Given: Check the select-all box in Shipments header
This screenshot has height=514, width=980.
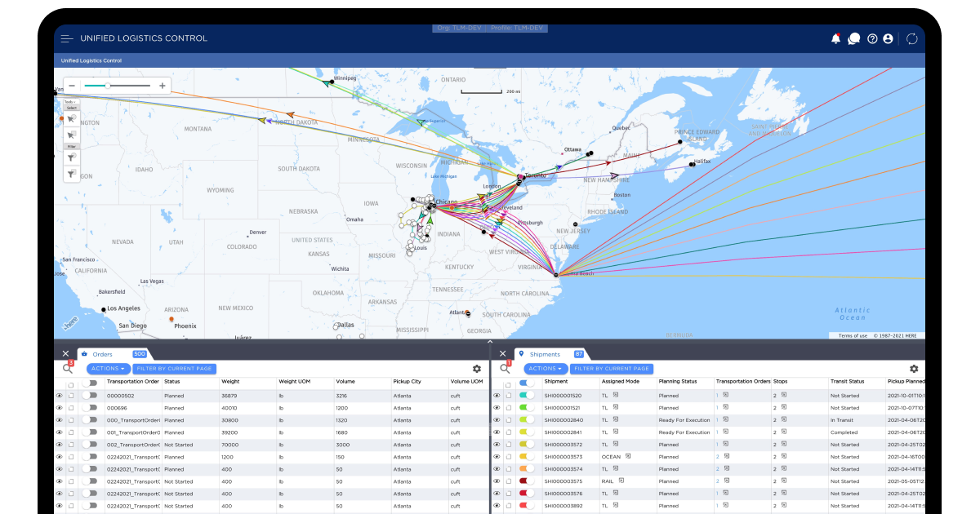Looking at the screenshot, I should tap(508, 383).
